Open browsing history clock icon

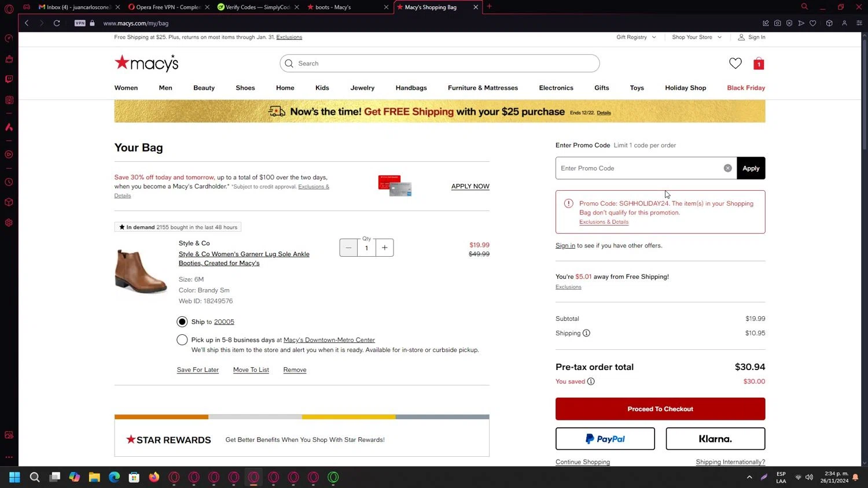[x=9, y=182]
